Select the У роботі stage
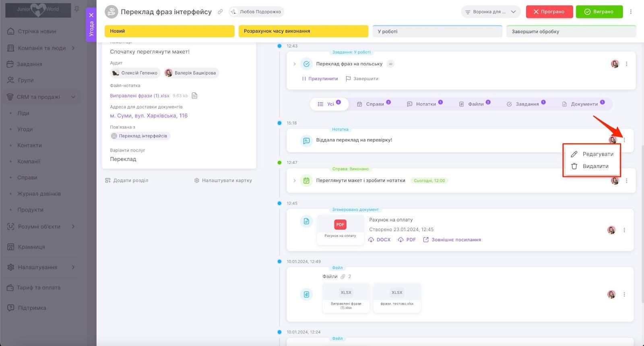 pyautogui.click(x=438, y=31)
